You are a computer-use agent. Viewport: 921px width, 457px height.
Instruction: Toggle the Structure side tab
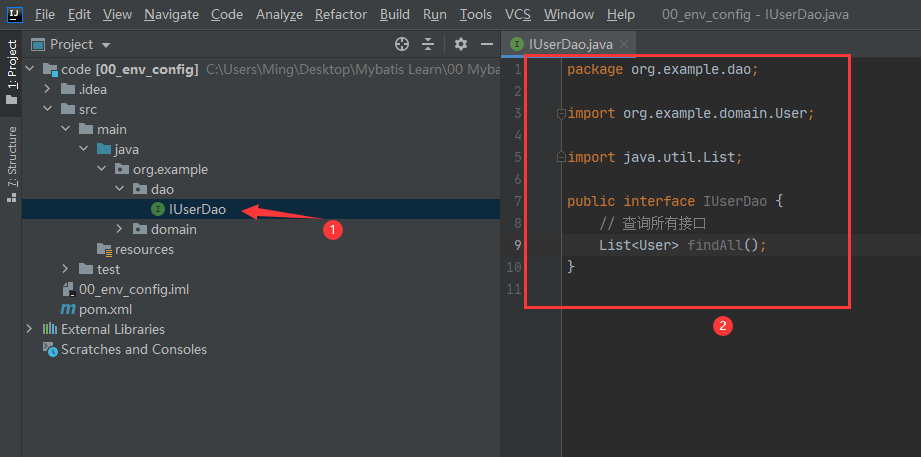click(11, 164)
